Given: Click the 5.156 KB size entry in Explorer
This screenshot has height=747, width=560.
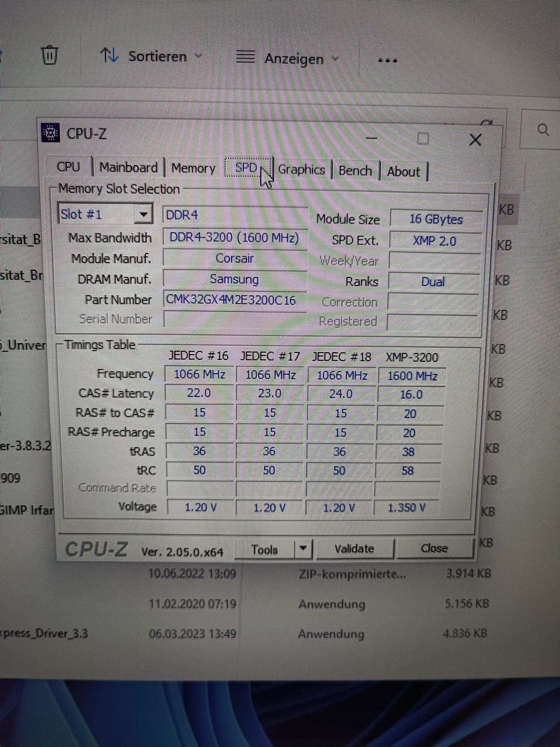Looking at the screenshot, I should [x=467, y=604].
